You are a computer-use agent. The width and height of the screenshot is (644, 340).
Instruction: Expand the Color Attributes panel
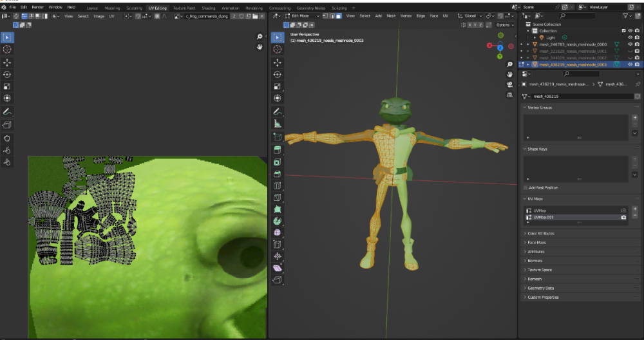click(541, 233)
